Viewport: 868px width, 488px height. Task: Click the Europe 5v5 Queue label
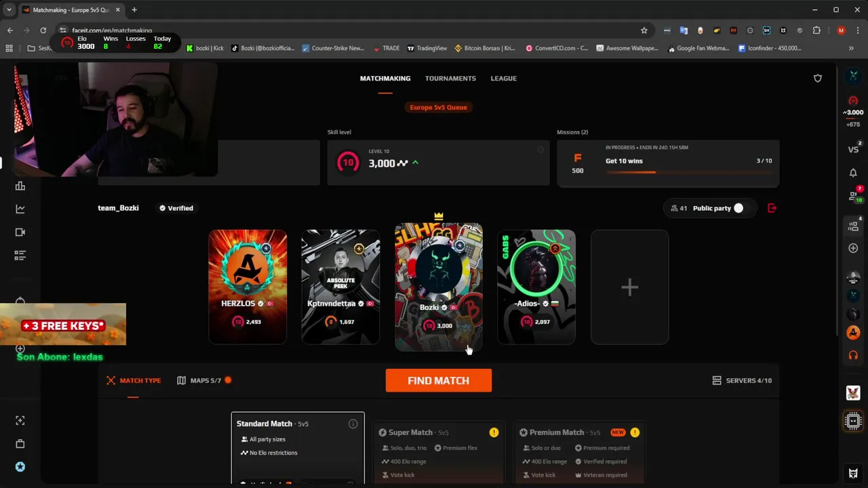pos(439,107)
